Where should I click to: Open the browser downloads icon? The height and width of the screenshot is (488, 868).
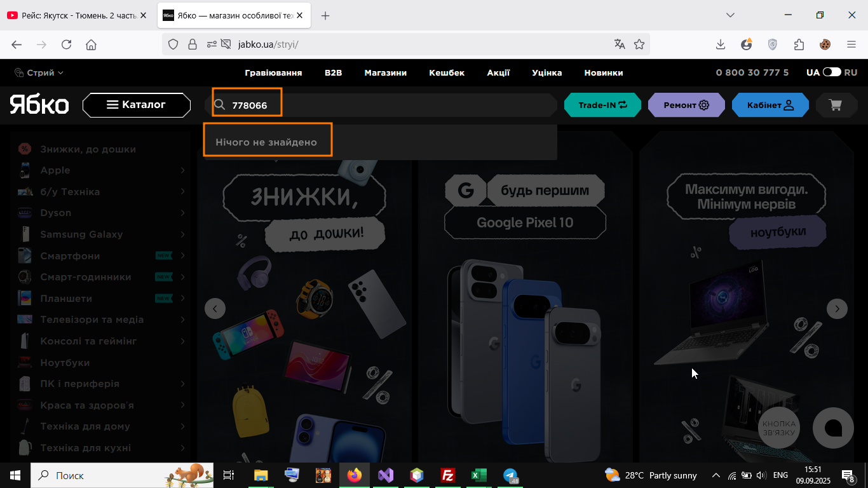[721, 44]
